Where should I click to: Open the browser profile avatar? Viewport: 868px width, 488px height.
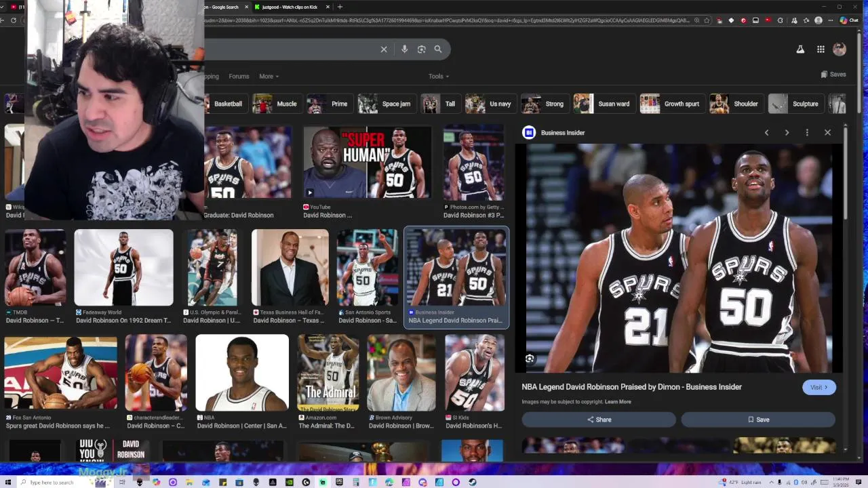[x=818, y=20]
